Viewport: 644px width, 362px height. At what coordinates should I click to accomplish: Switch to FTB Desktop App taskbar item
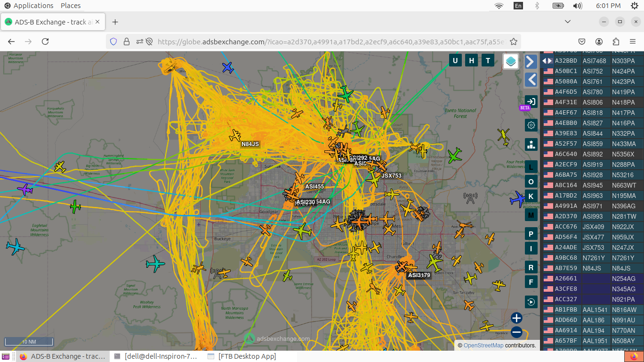click(242, 356)
